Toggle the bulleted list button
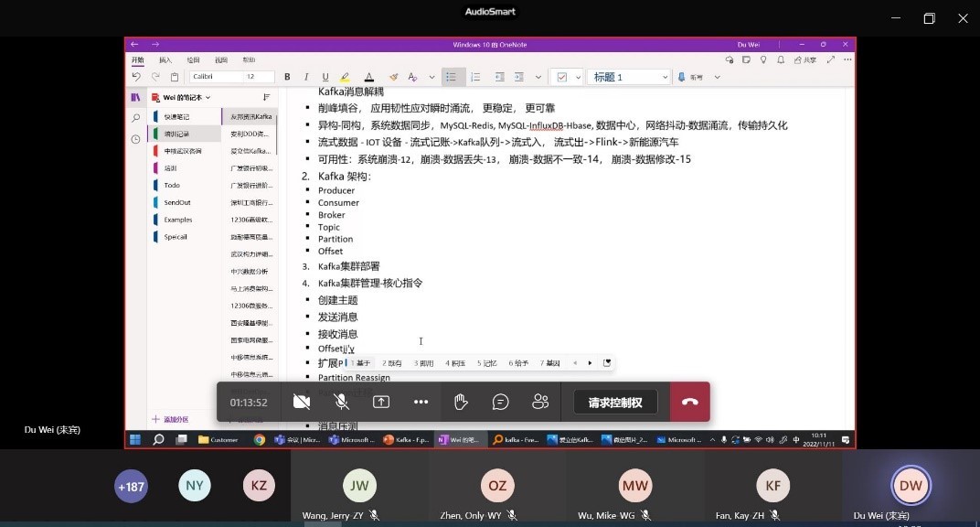 452,77
